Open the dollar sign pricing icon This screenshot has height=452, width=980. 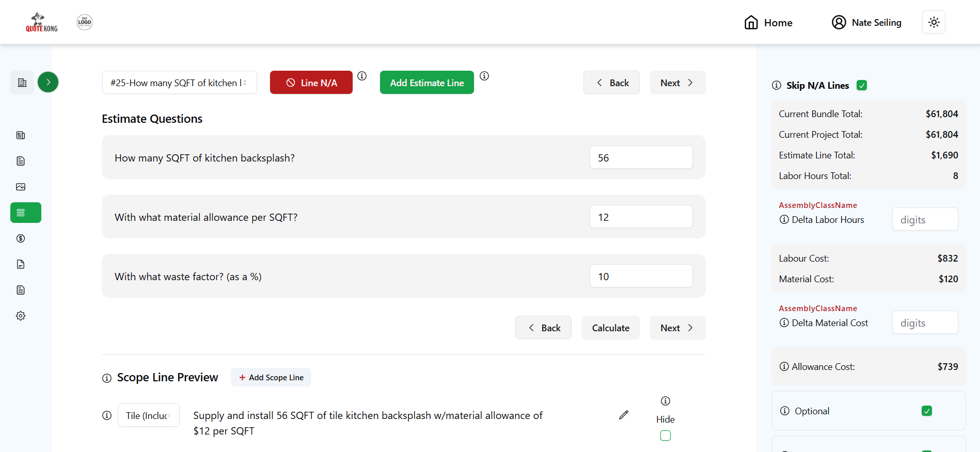(21, 238)
